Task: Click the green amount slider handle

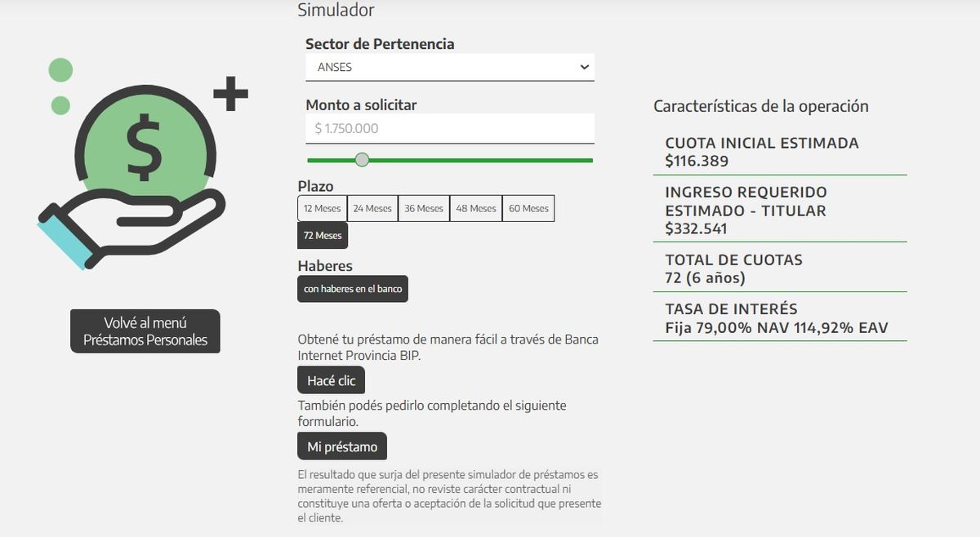Action: pyautogui.click(x=362, y=160)
